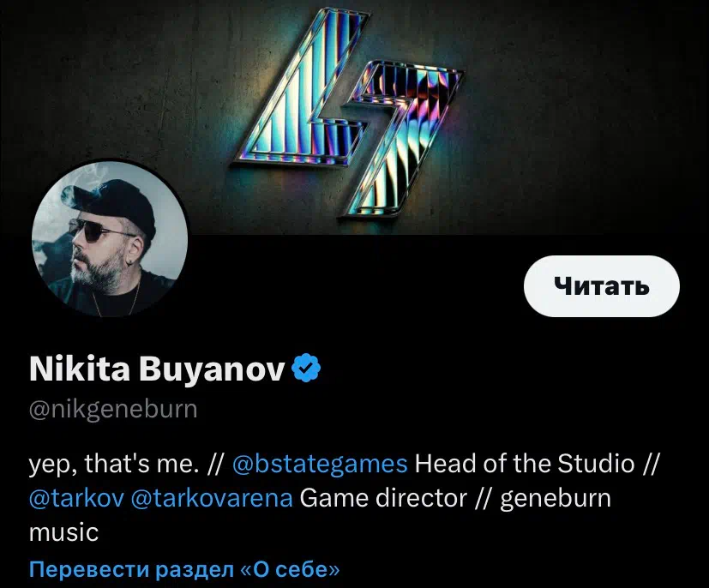Click the lower lightning bolt of banner logo
The image size is (709, 588).
click(400, 140)
